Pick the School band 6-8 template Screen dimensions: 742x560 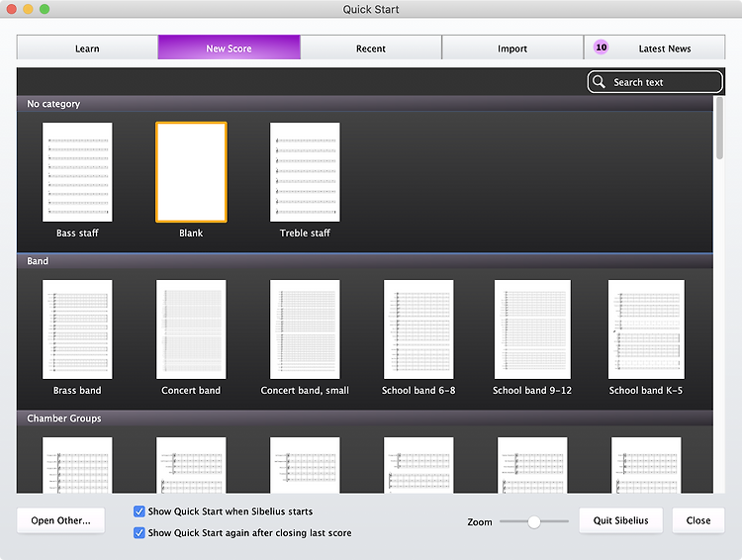coord(418,329)
